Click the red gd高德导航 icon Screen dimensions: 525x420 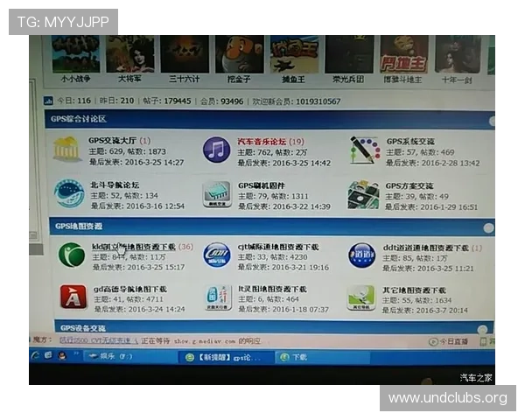point(73,297)
